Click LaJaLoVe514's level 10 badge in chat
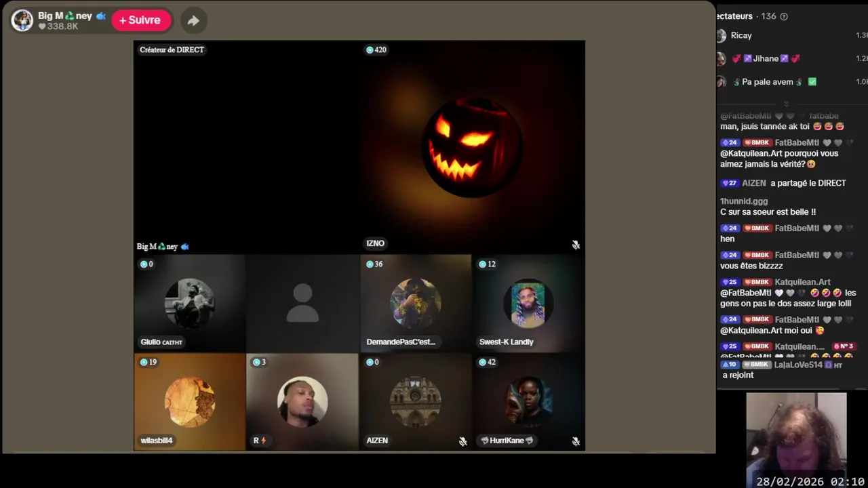The width and height of the screenshot is (868, 488). (729, 365)
